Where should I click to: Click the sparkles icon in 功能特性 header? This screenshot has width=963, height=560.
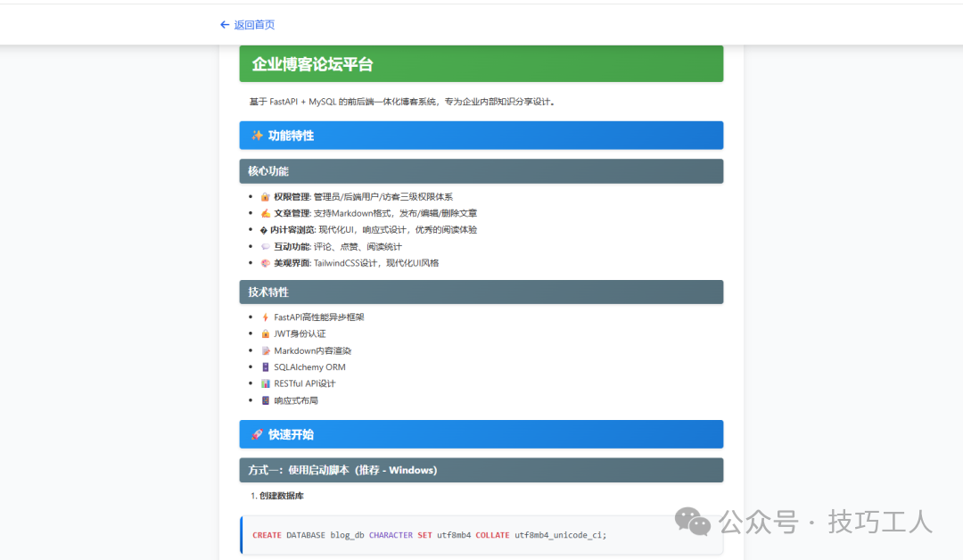click(x=254, y=135)
